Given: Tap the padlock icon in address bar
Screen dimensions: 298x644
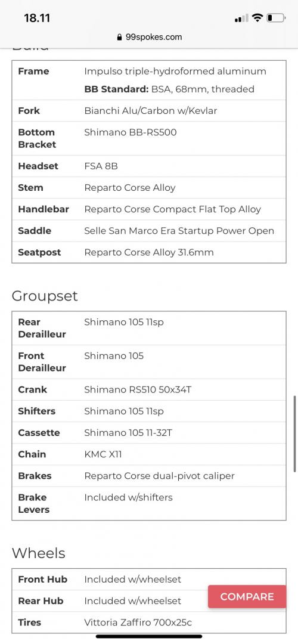Looking at the screenshot, I should coord(119,37).
